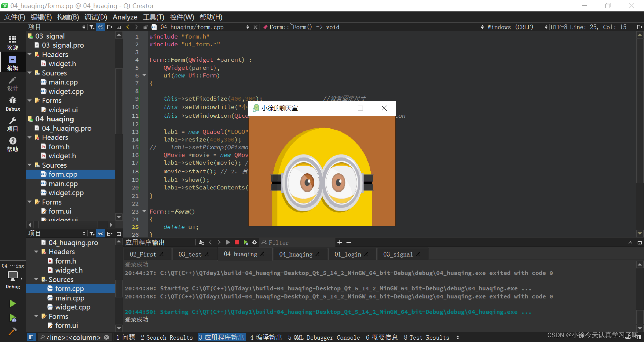Show the Search Results pane
This screenshot has width=644, height=342.
point(167,337)
